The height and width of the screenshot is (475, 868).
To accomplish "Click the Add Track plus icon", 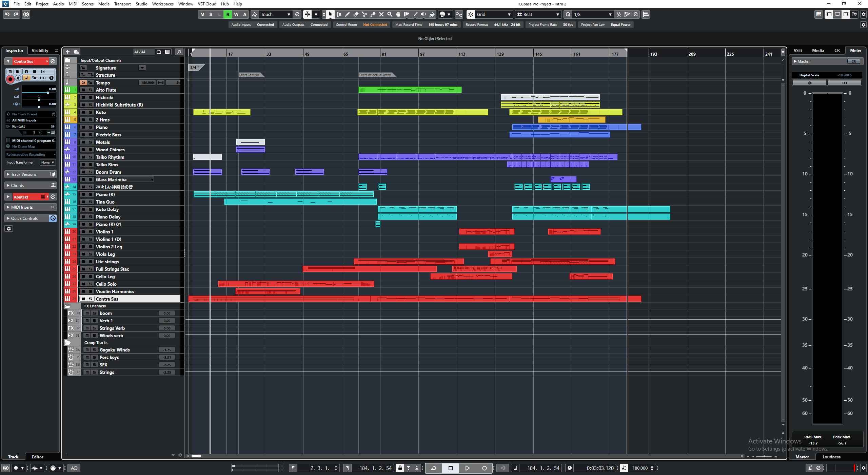I will pos(67,52).
